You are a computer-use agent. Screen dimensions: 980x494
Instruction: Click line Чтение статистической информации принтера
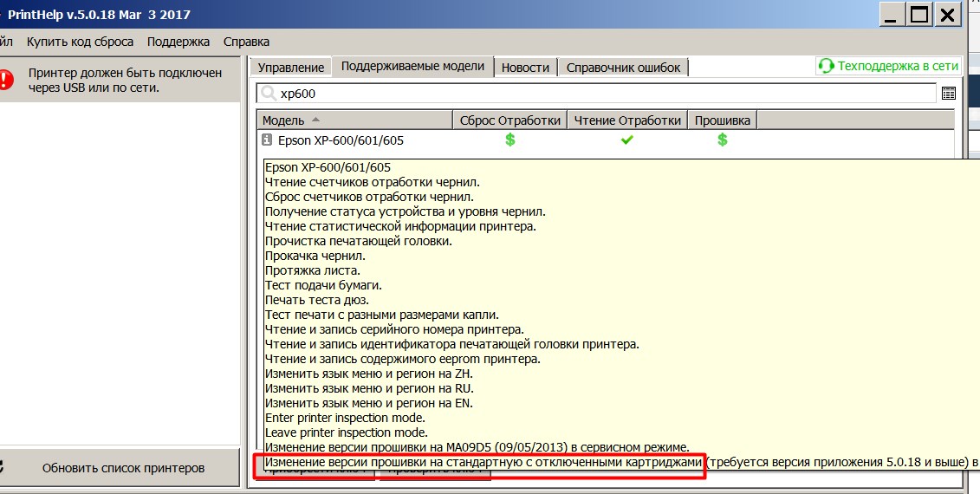tap(400, 226)
